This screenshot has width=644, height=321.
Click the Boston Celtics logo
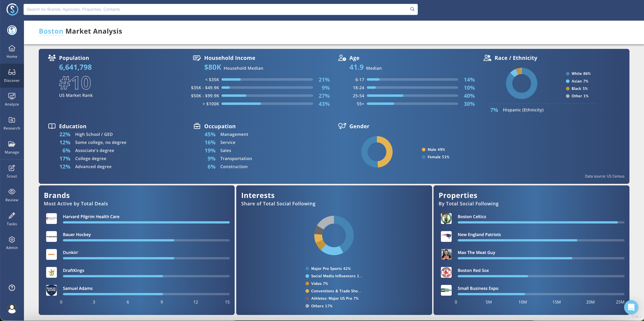click(x=446, y=218)
